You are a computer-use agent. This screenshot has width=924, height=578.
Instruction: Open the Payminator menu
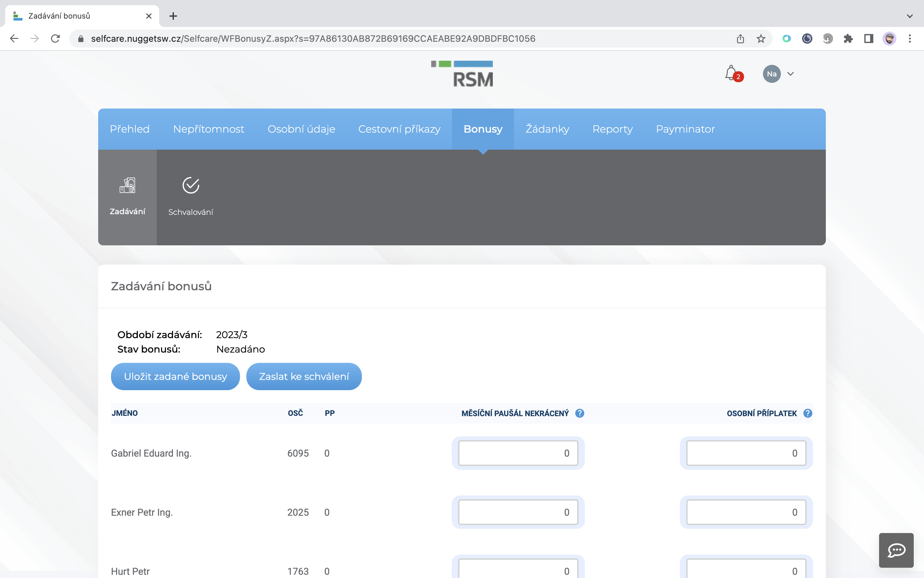(x=685, y=129)
